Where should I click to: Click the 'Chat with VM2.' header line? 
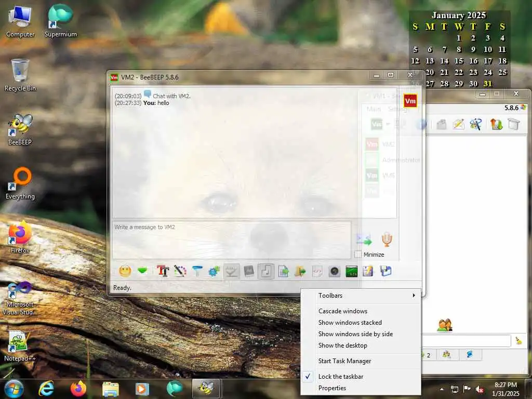(x=171, y=96)
